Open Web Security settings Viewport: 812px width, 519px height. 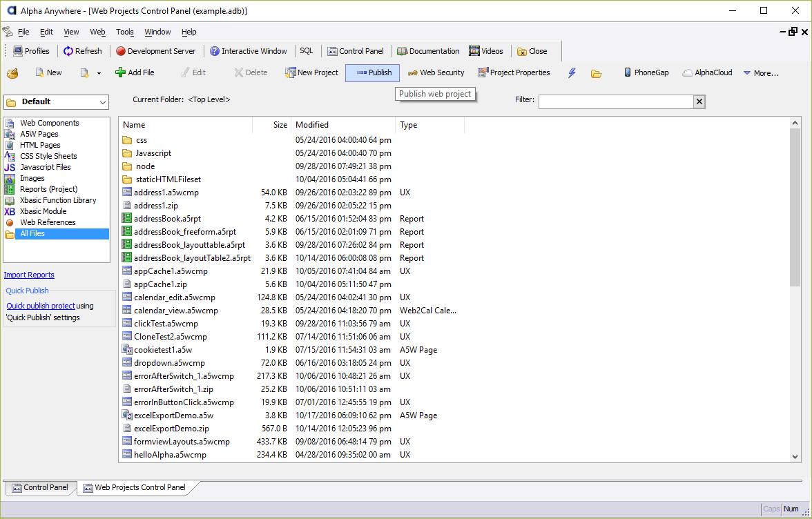pyautogui.click(x=436, y=73)
